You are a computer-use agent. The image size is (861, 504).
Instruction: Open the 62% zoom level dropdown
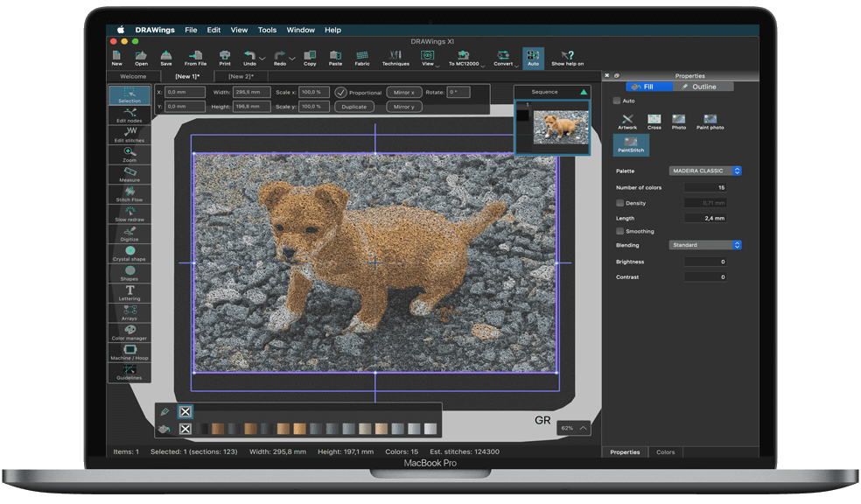(573, 428)
